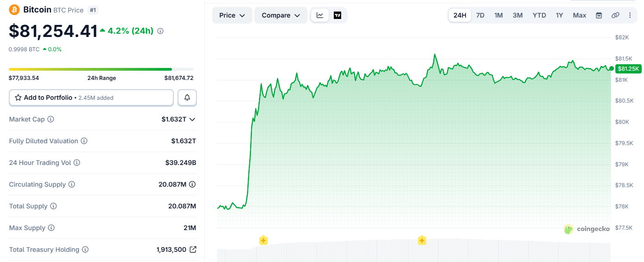644x262 pixels.
Task: Switch to line chart view icon
Action: pyautogui.click(x=320, y=15)
